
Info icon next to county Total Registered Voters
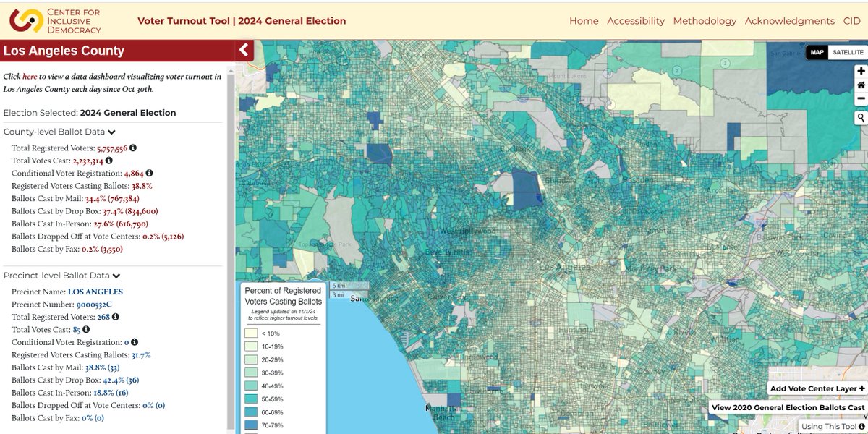coord(133,148)
